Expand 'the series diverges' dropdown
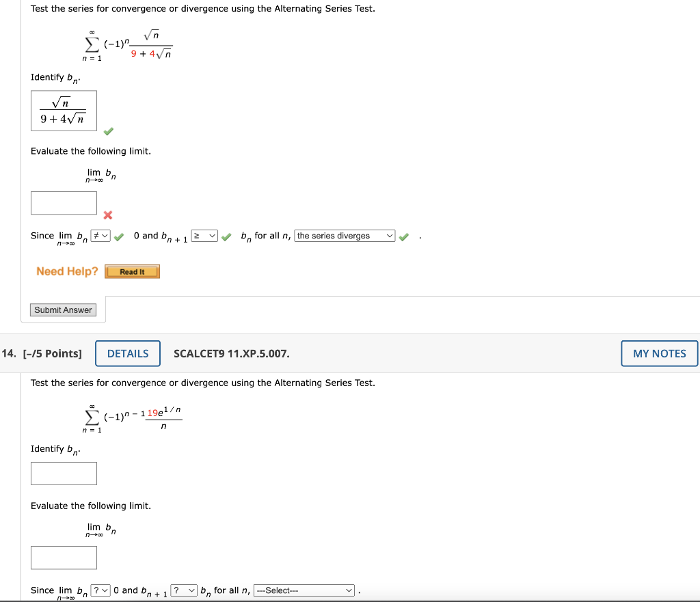 point(345,236)
